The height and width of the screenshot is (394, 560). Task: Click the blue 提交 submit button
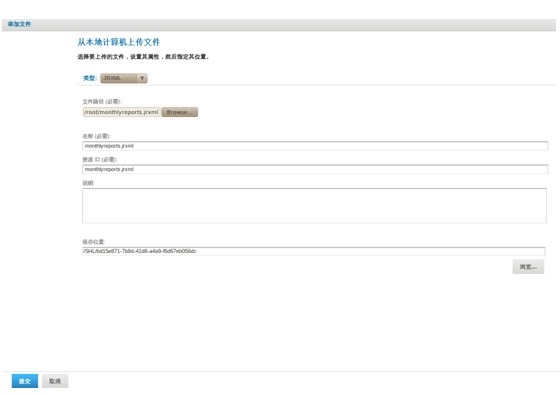[x=25, y=381]
